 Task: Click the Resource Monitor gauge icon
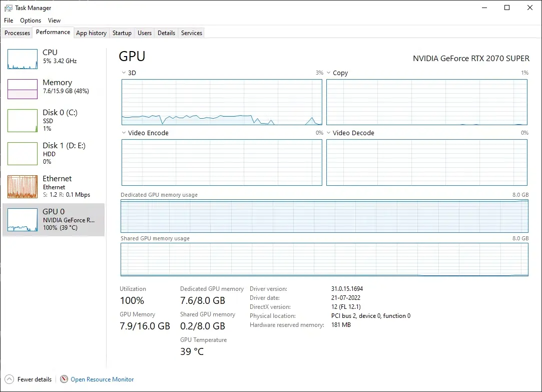click(x=64, y=379)
